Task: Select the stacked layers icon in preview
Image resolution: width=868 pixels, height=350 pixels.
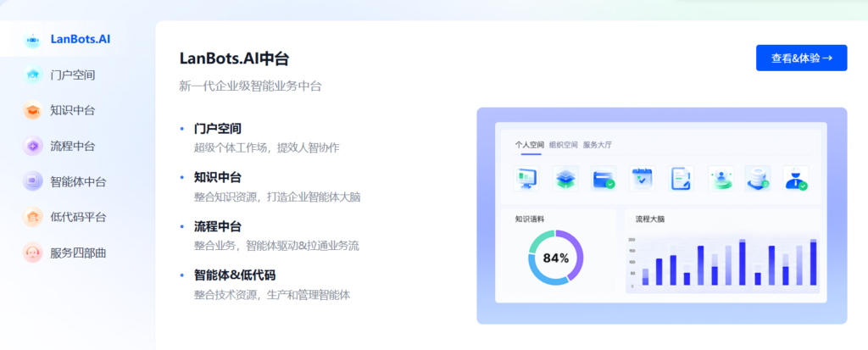Action: point(565,179)
